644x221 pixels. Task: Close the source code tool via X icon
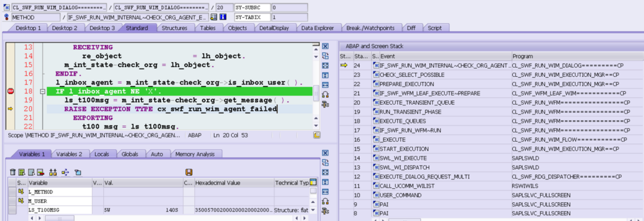coord(326,46)
